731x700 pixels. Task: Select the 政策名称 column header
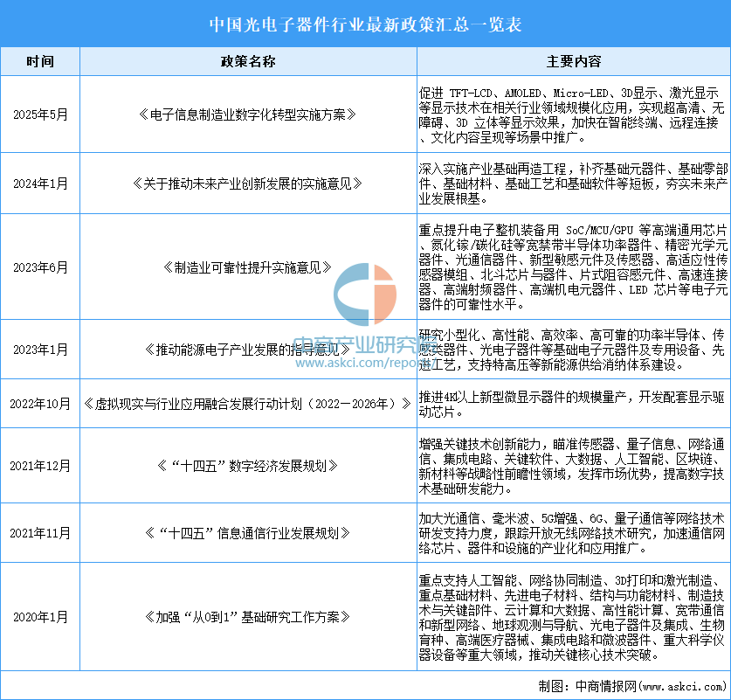coord(248,61)
